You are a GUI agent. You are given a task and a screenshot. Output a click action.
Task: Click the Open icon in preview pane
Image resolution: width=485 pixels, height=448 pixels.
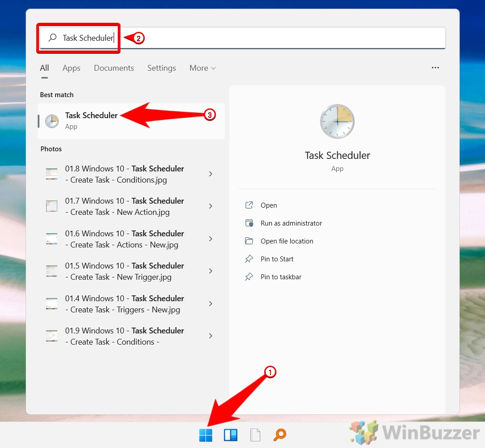pyautogui.click(x=249, y=205)
